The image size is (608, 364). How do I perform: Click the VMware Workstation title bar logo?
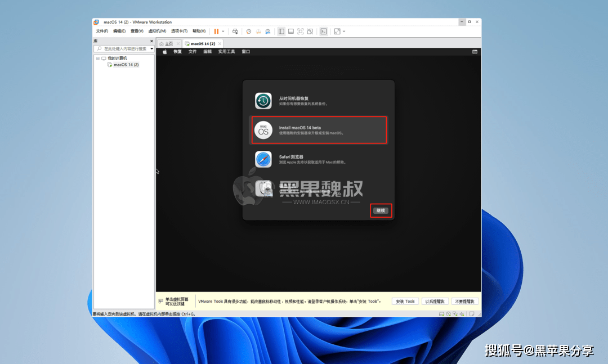pyautogui.click(x=97, y=22)
